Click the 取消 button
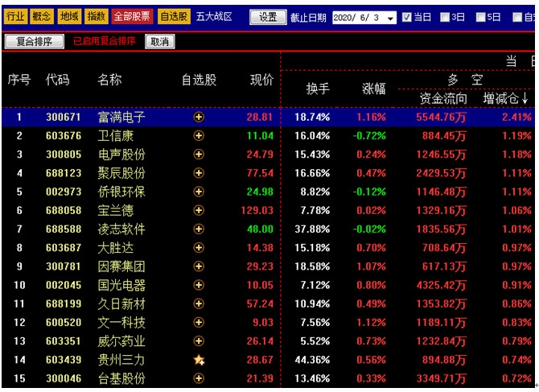This screenshot has width=539, height=392. pos(159,42)
